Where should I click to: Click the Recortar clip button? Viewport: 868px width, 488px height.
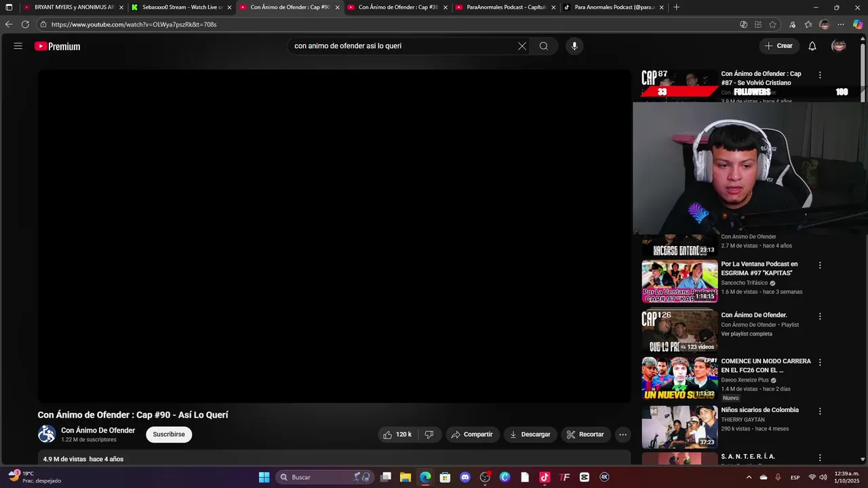pos(585,434)
